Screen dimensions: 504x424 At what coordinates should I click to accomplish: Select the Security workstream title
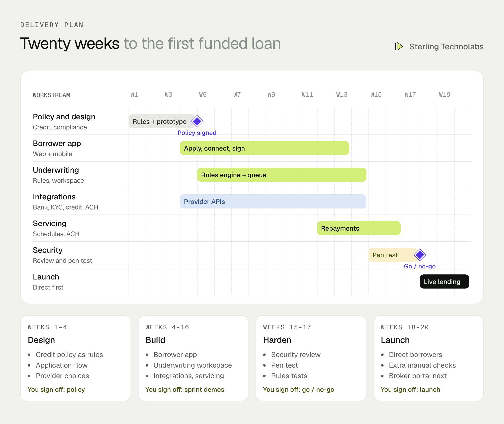tap(48, 250)
